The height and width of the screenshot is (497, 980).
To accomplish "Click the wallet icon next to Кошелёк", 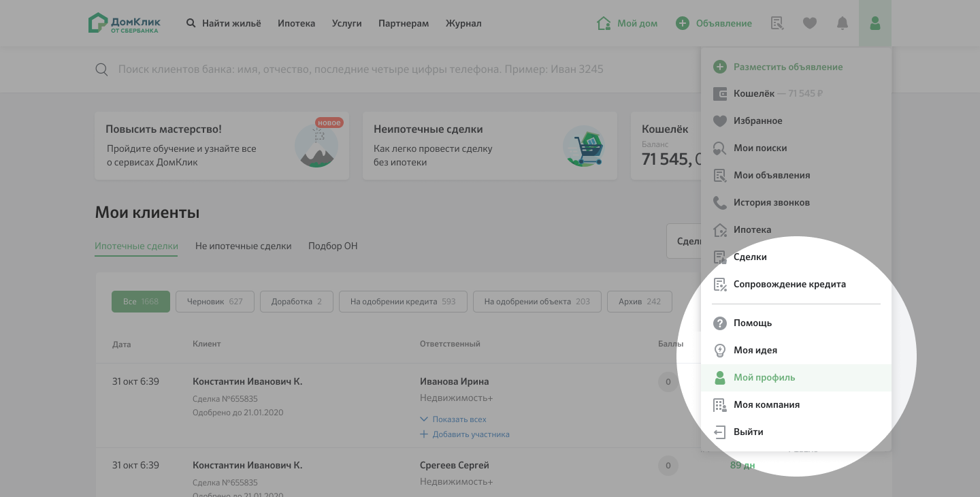I will pos(719,94).
